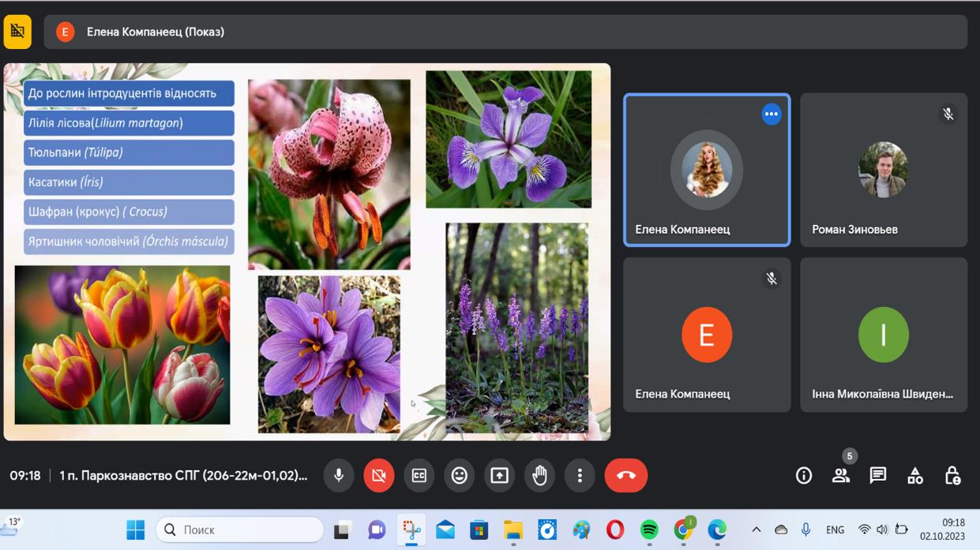This screenshot has height=550, width=980.
Task: Click the shared presentation slide
Action: pyautogui.click(x=307, y=251)
